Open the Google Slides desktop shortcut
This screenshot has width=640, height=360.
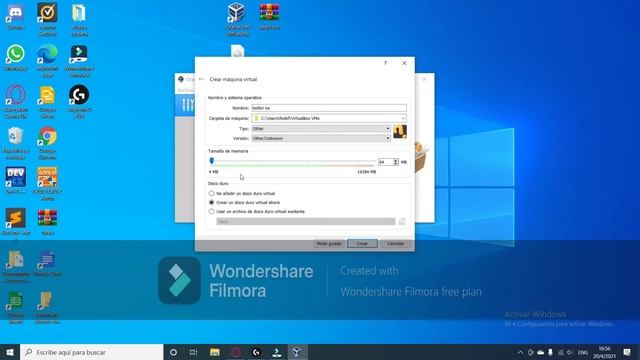[x=47, y=102]
